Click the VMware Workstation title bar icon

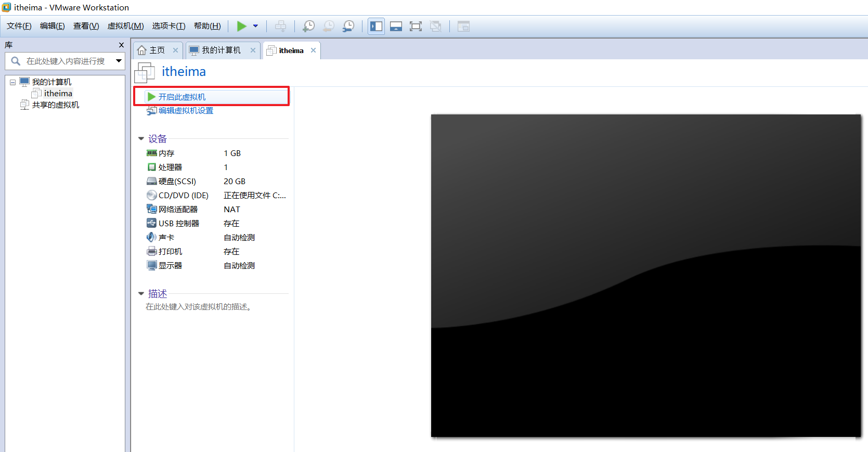[6, 7]
